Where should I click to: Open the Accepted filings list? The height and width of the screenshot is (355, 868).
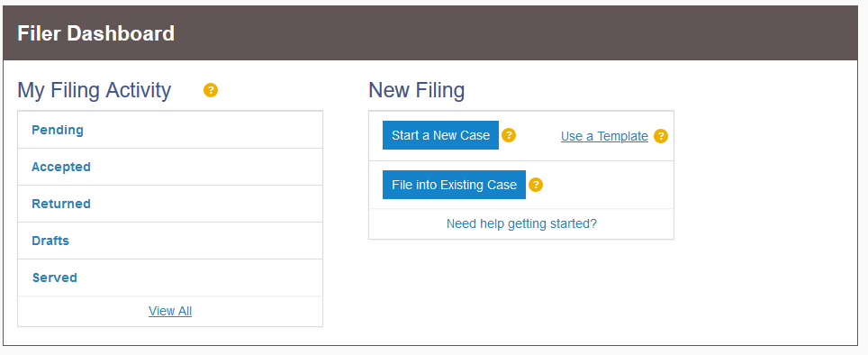point(61,167)
